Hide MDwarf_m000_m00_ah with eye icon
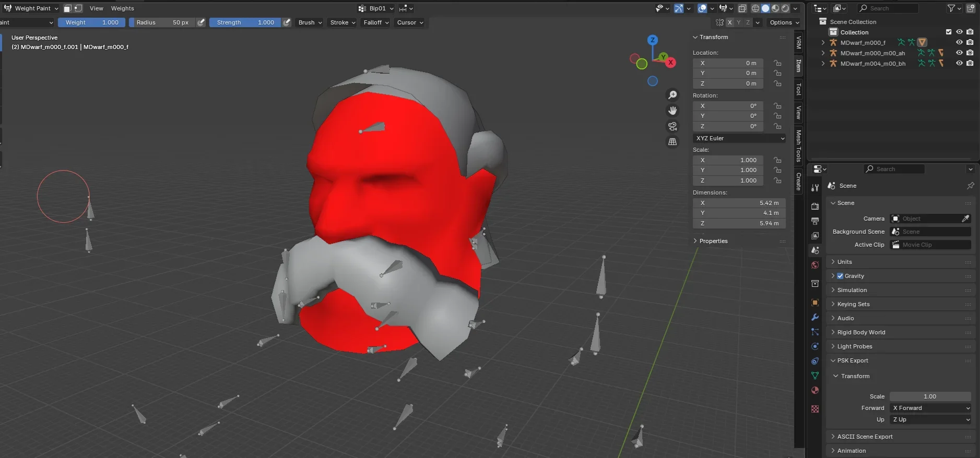This screenshot has height=458, width=980. [959, 53]
